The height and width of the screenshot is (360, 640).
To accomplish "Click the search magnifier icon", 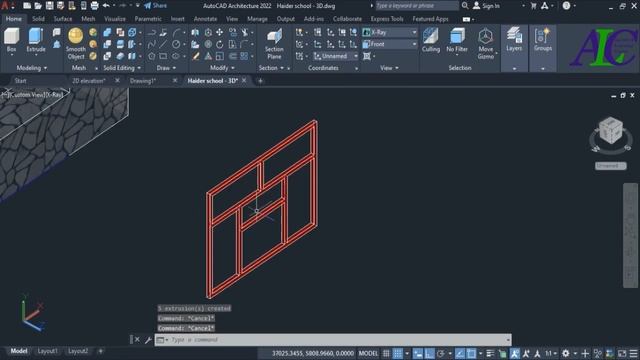I will pos(465,6).
